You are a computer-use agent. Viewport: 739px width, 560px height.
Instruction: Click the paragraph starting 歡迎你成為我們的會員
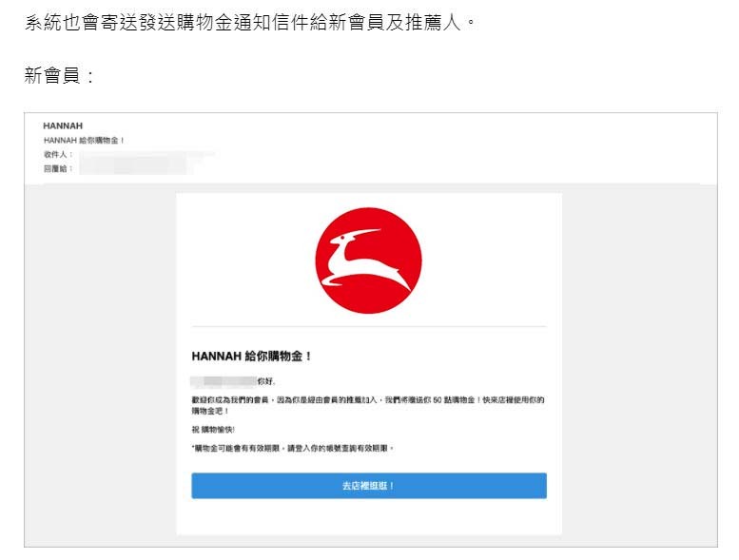point(368,406)
